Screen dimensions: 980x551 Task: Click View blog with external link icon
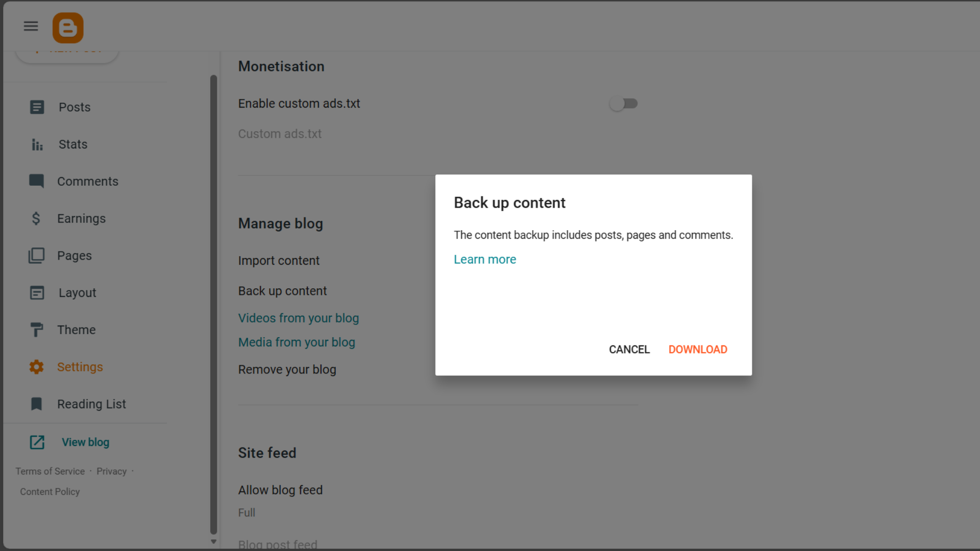85,442
